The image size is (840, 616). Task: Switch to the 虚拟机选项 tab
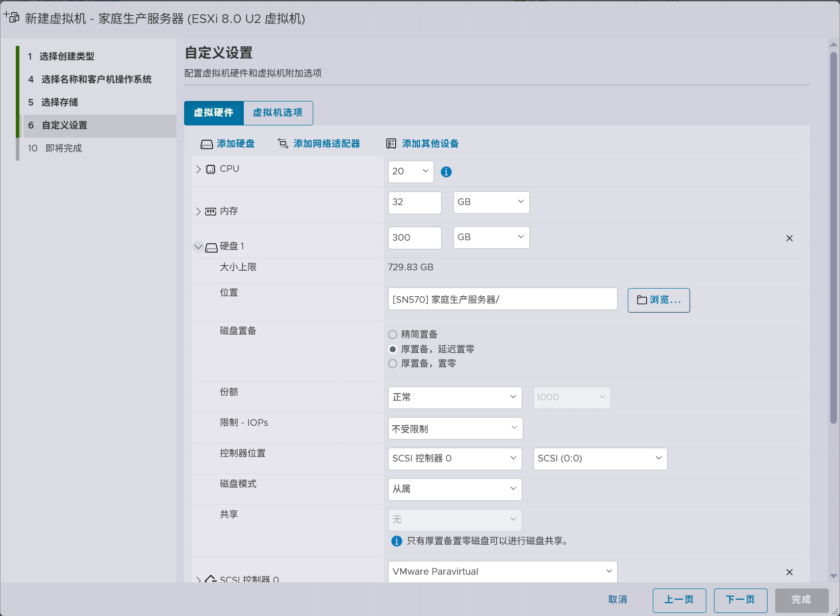coord(278,113)
